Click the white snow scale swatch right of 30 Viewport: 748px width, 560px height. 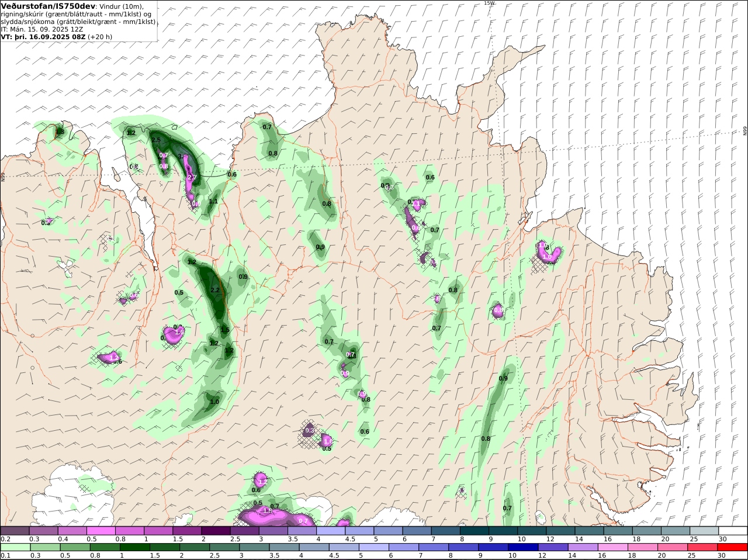tap(733, 531)
